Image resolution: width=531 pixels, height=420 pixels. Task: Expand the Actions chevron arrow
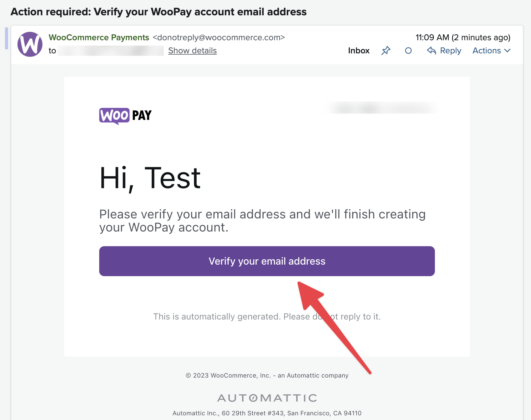tap(508, 51)
